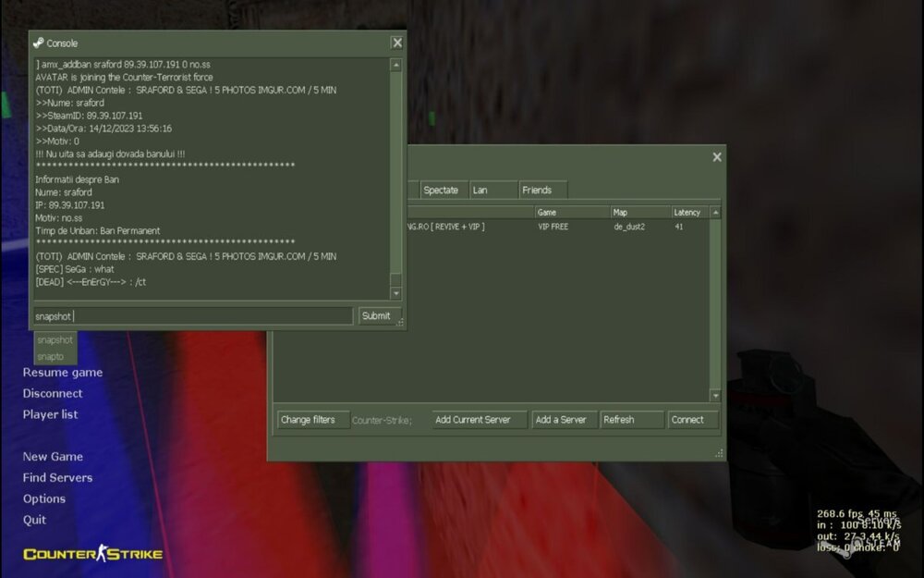Click the console command input field
The image size is (924, 578).
click(193, 316)
